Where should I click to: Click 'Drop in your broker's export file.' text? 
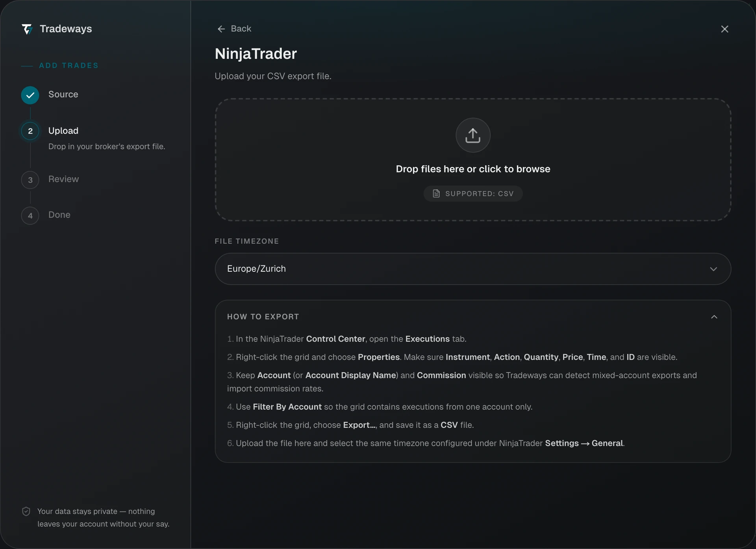107,147
